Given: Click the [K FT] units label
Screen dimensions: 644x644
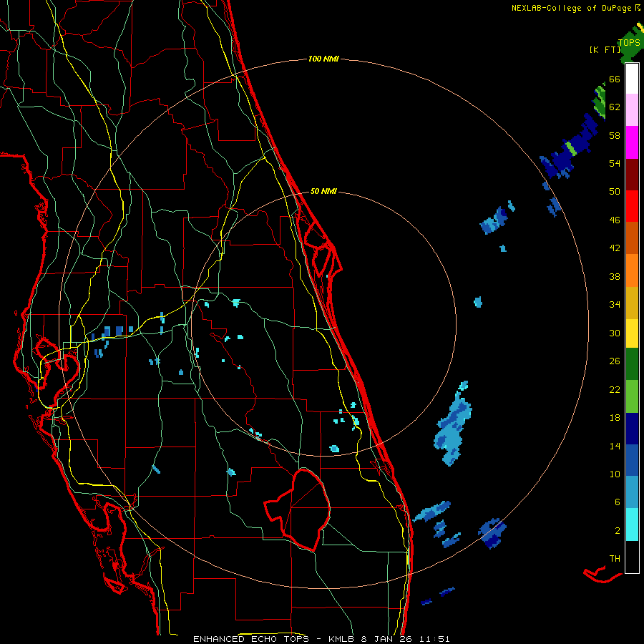Looking at the screenshot, I should click(605, 49).
